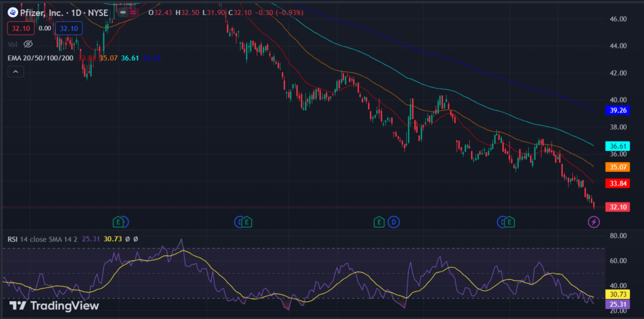Collapse the indicator legend with the chevron button

[x=16, y=72]
